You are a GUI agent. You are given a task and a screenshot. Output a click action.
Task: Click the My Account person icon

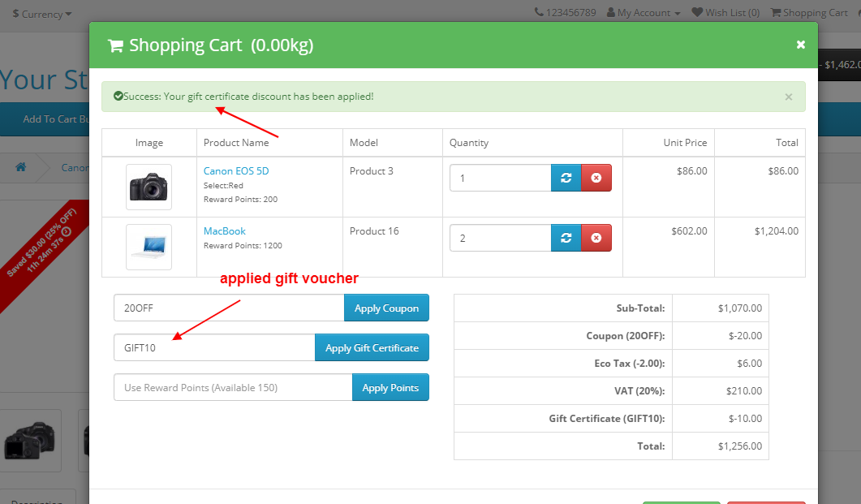[x=609, y=12]
